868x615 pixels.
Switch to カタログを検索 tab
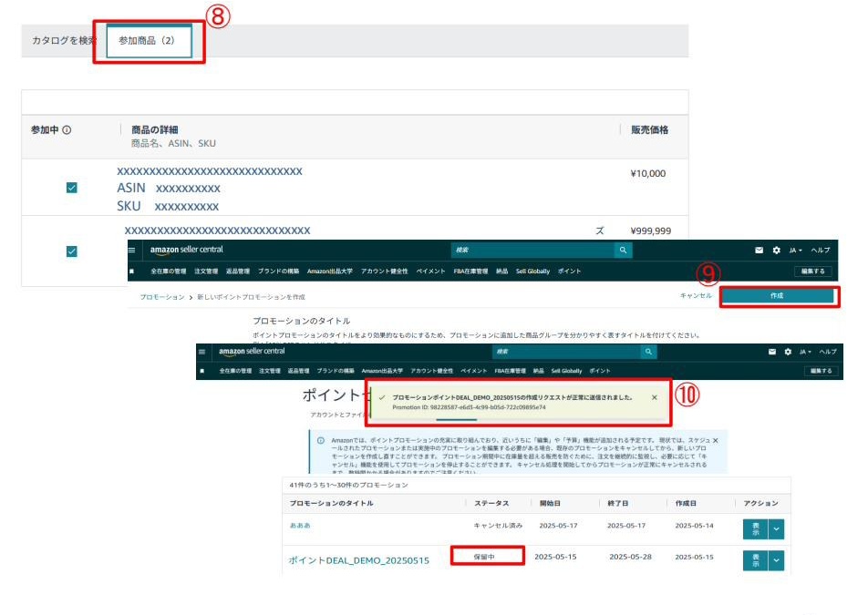pos(64,40)
